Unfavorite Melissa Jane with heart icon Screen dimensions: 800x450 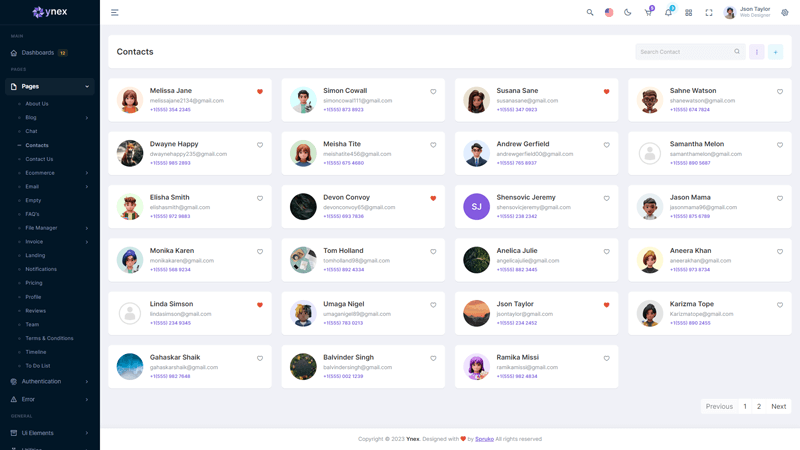point(260,92)
